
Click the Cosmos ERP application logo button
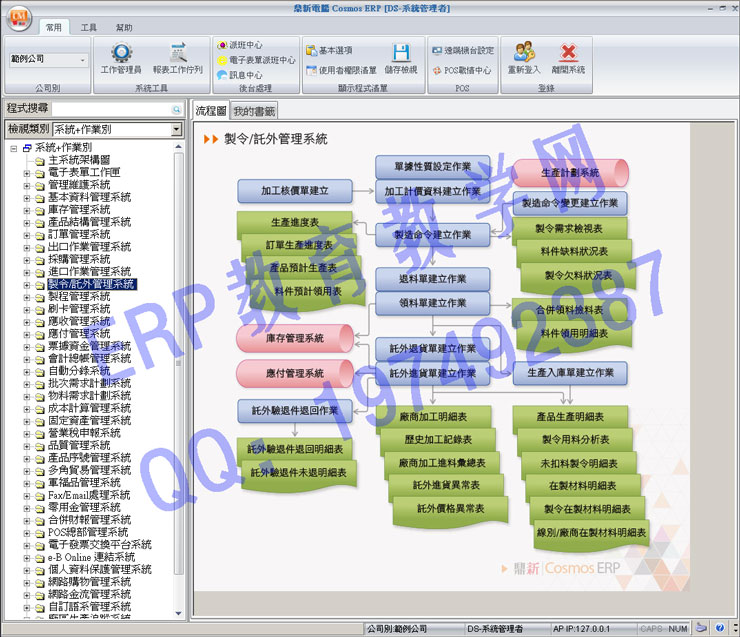pos(19,18)
